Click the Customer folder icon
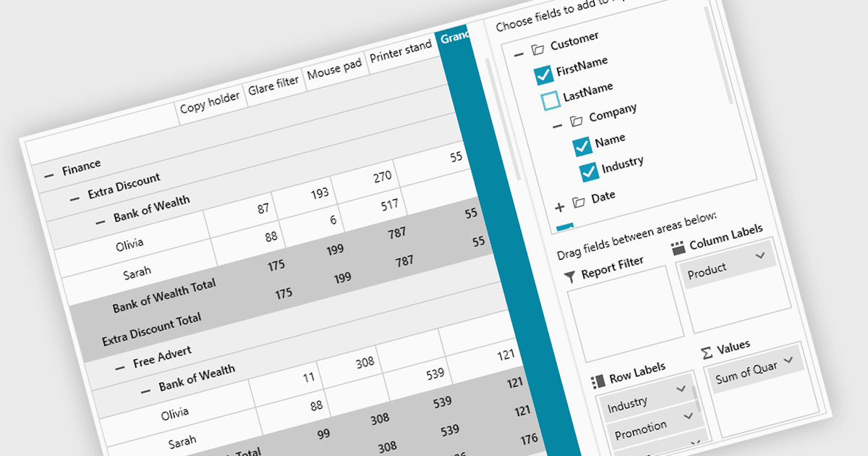Image resolution: width=868 pixels, height=456 pixels. (x=537, y=49)
